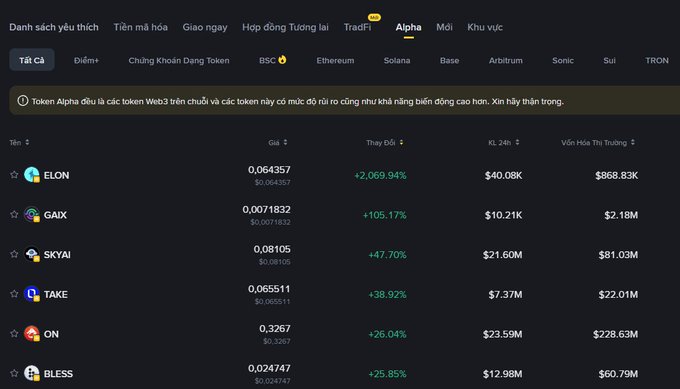Screen dimensions: 680x389
Task: Switch to Tiền mã hóa tab
Action: point(141,27)
